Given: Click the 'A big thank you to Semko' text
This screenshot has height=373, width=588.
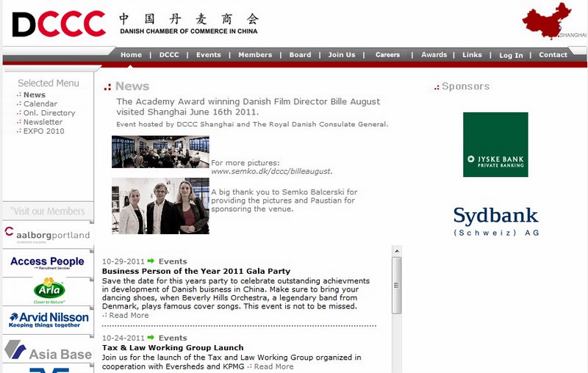Looking at the screenshot, I should click(284, 200).
